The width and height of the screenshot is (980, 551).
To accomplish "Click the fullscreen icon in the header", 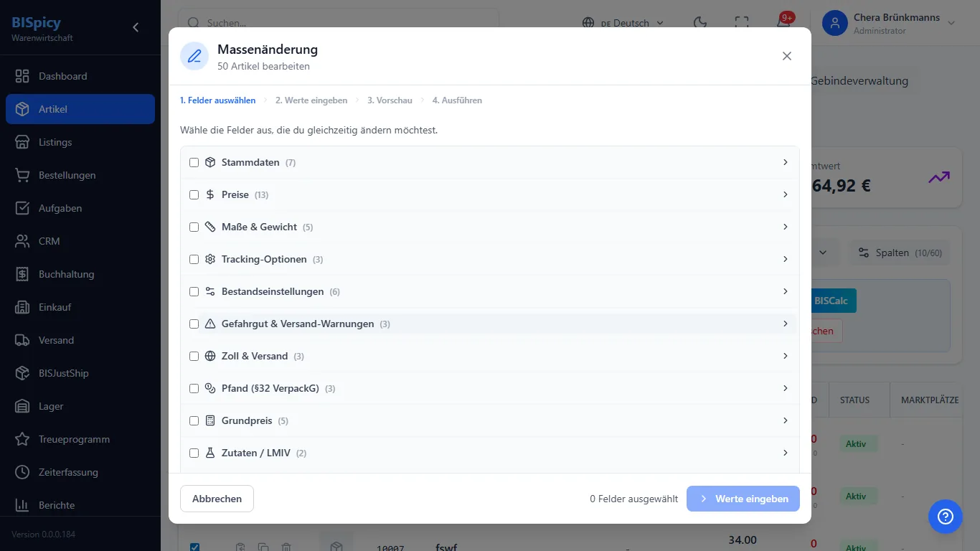I will pyautogui.click(x=742, y=23).
